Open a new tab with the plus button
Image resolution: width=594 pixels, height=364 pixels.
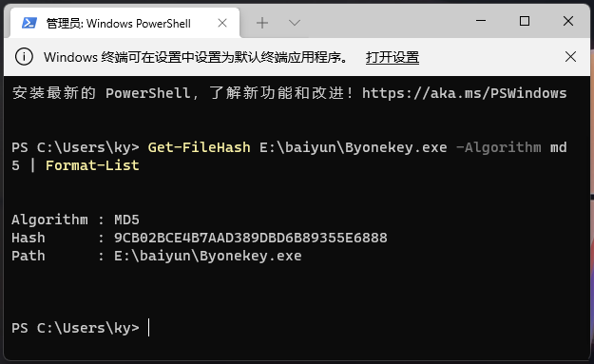[262, 23]
